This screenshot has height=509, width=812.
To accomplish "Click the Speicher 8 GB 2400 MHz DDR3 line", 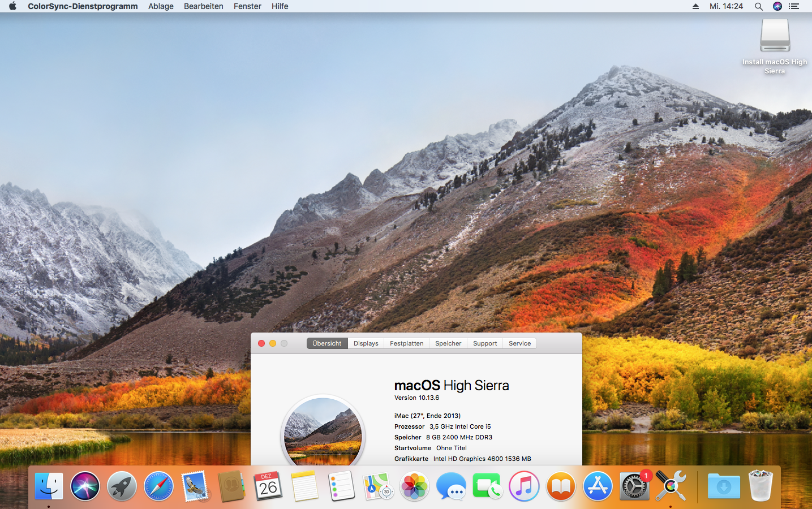I will click(x=443, y=437).
